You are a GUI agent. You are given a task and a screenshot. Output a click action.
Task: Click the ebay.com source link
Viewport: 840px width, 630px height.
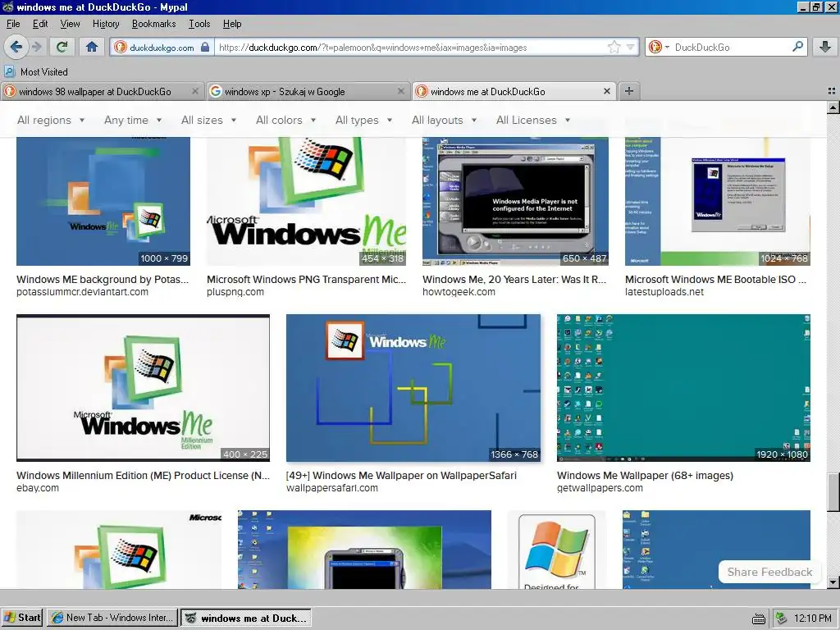pyautogui.click(x=38, y=488)
